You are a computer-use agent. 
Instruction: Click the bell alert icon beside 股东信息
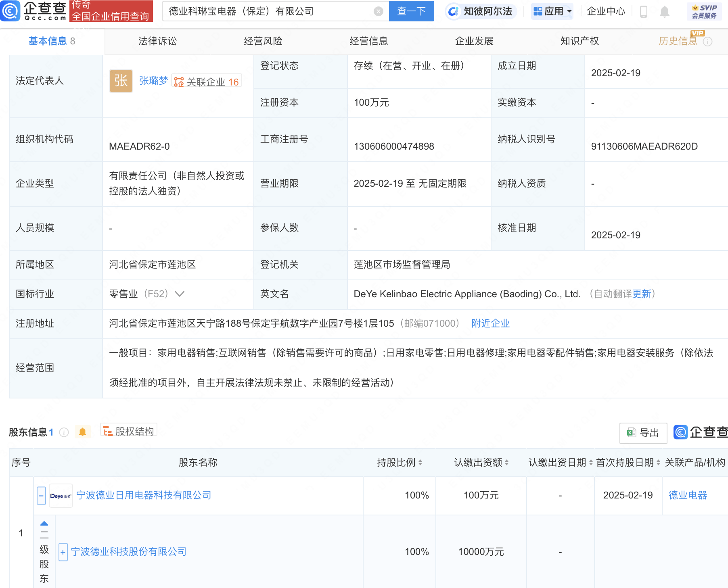click(84, 431)
